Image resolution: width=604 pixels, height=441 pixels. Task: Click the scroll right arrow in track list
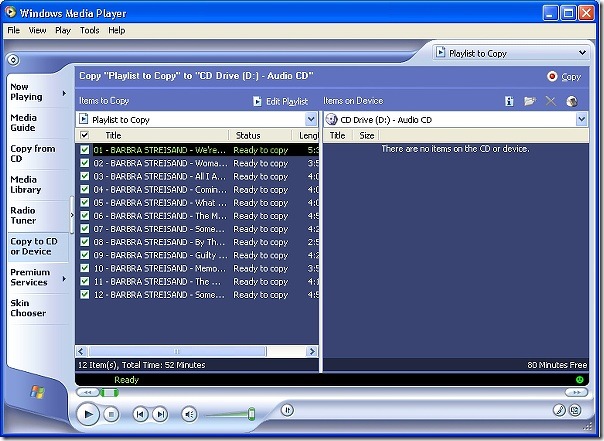(312, 351)
